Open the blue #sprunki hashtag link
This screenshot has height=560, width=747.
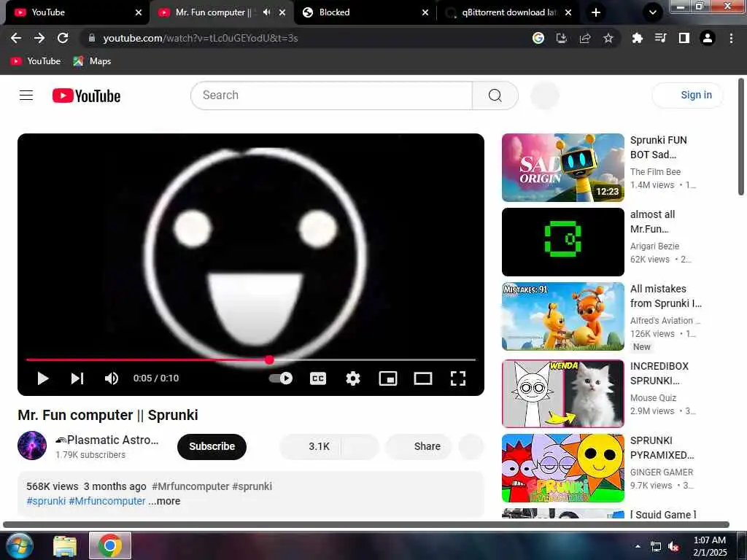46,501
